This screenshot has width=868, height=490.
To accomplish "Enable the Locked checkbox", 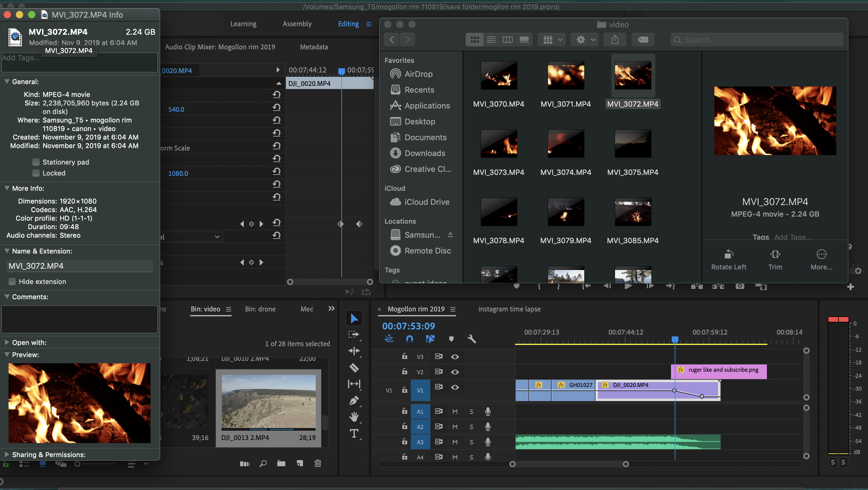I will [36, 173].
